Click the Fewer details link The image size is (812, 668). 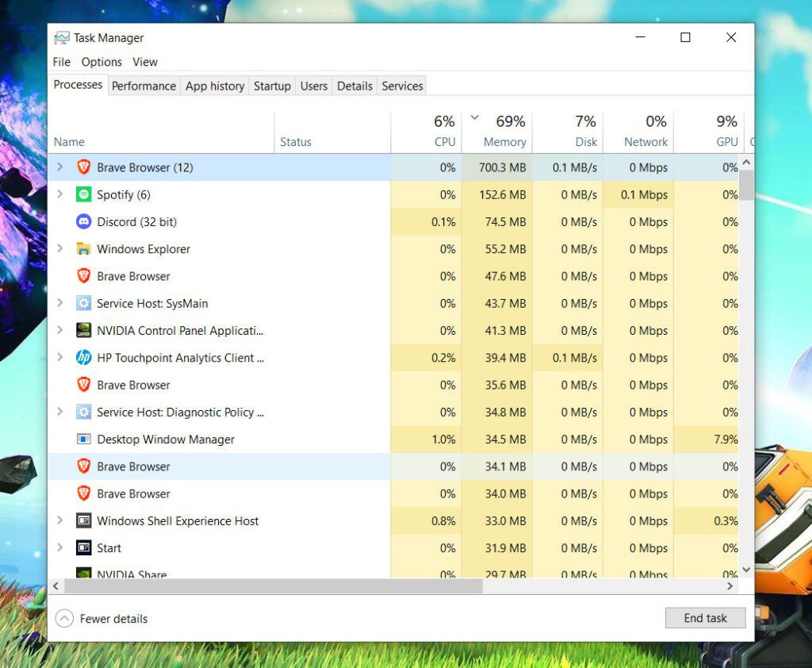pos(113,619)
